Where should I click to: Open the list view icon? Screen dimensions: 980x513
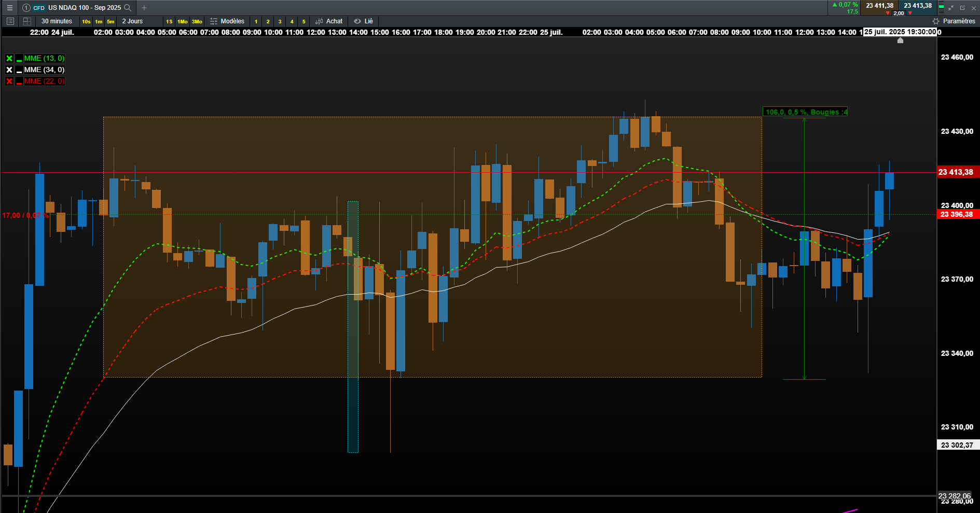(x=10, y=21)
